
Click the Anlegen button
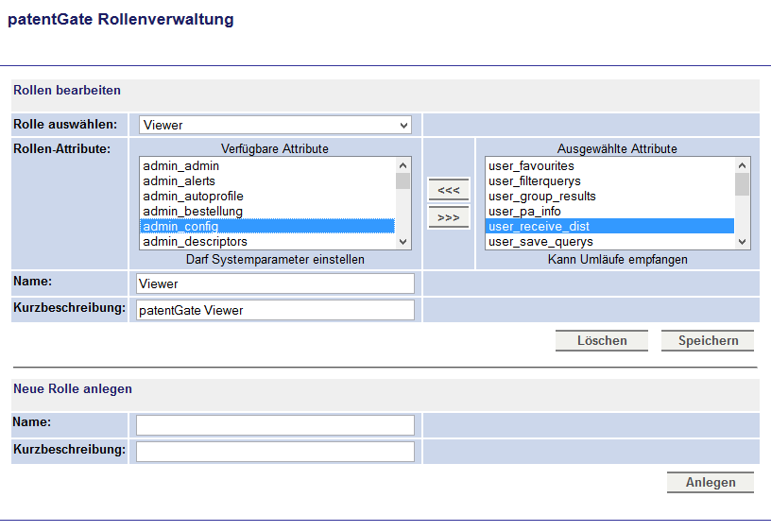(711, 482)
